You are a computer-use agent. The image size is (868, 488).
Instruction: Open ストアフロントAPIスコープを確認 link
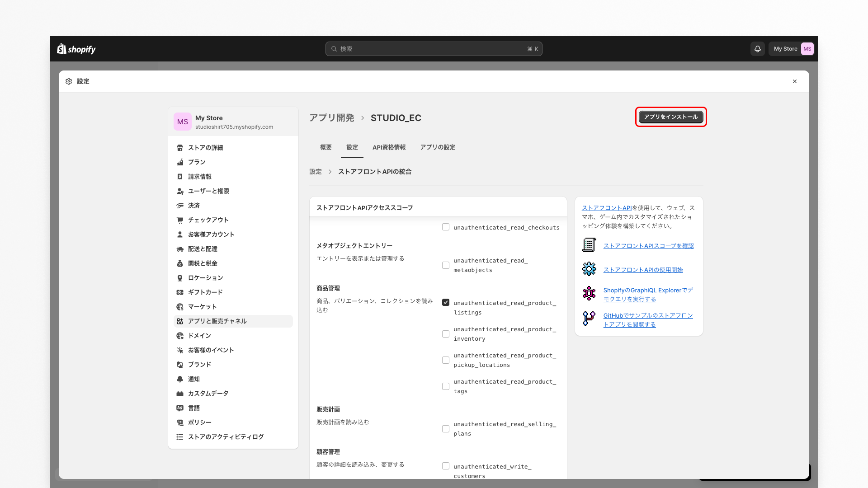click(x=649, y=246)
